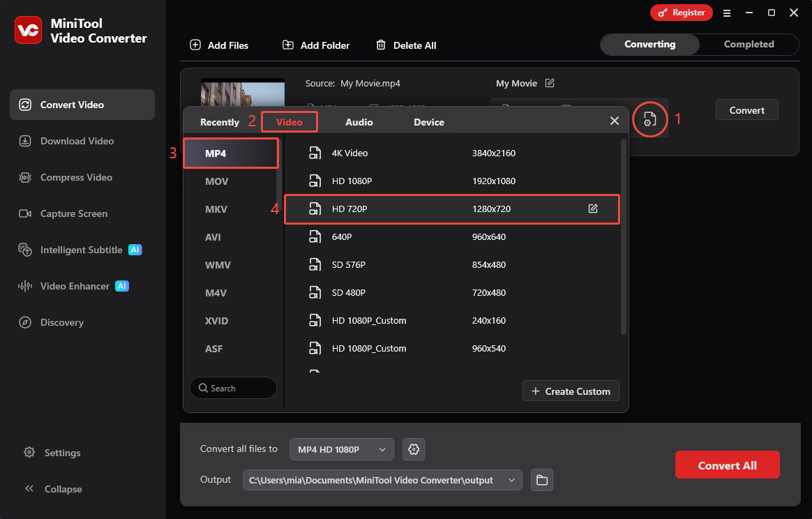Click the Video Enhancer AI badge
The width and height of the screenshot is (812, 519).
pyautogui.click(x=121, y=286)
